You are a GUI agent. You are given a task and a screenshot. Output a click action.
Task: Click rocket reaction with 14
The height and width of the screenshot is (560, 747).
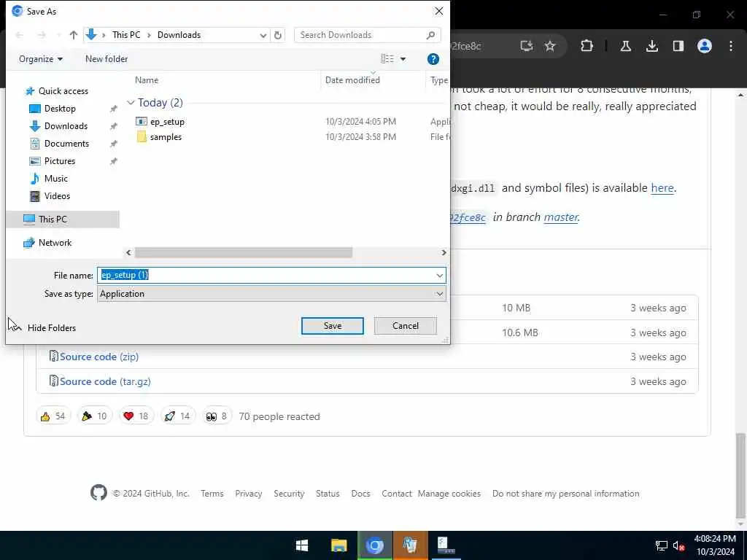[x=178, y=416]
